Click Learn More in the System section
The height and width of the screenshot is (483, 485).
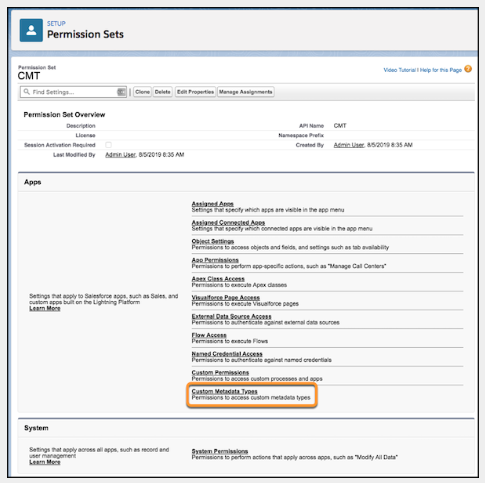(x=45, y=462)
